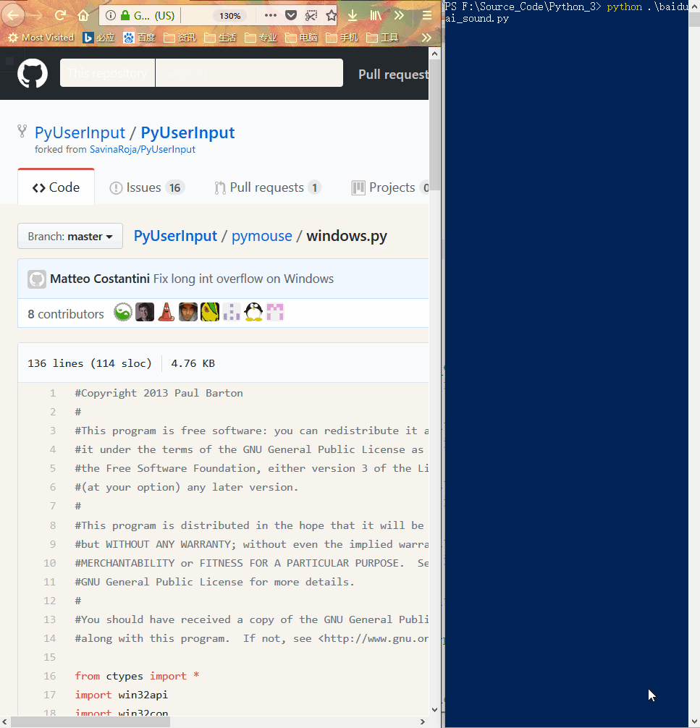Screen dimensions: 700x728
Task: Open SavinaRoja/PyUserInput fork source link
Action: point(142,150)
